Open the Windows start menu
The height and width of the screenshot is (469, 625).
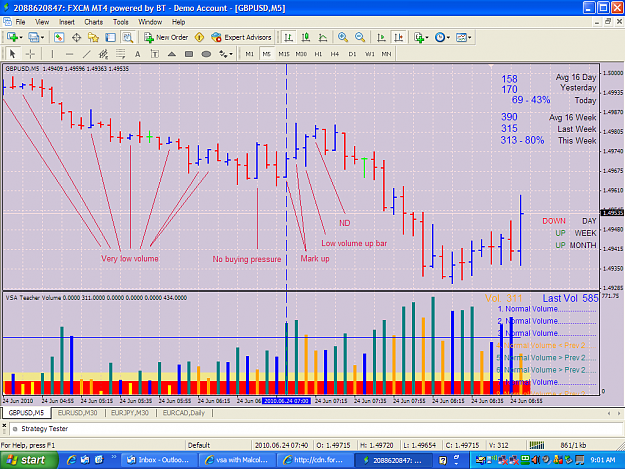click(28, 460)
